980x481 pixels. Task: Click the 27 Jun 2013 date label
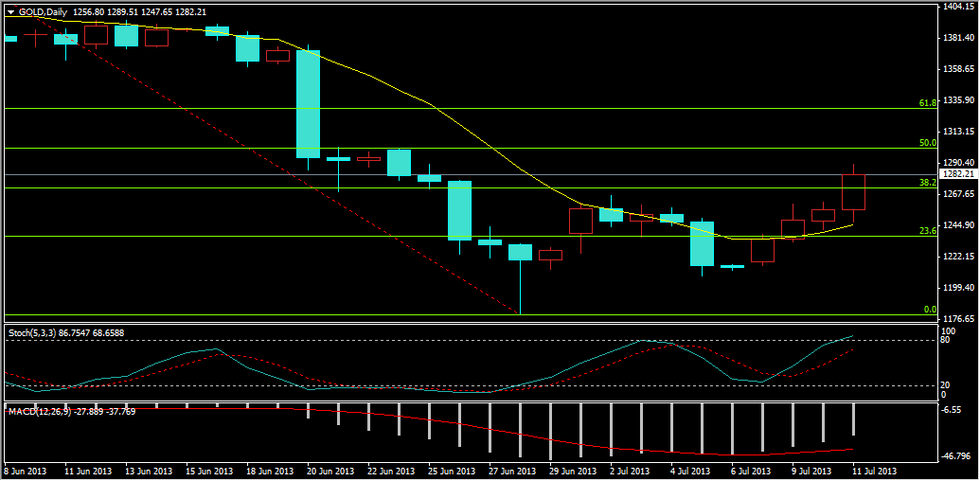coord(513,471)
